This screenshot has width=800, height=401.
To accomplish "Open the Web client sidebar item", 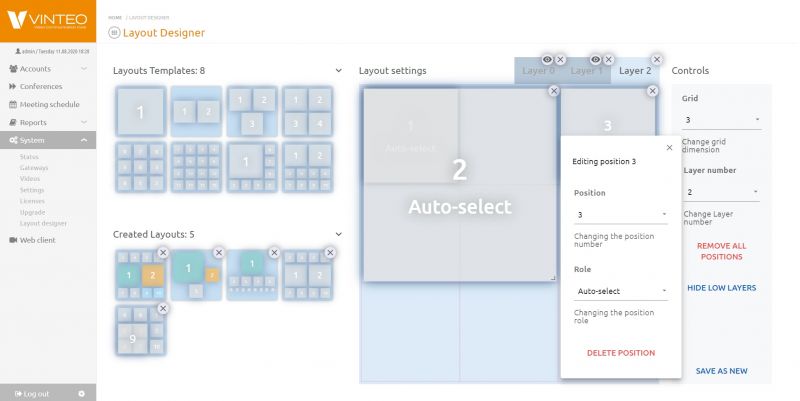I will tap(38, 240).
